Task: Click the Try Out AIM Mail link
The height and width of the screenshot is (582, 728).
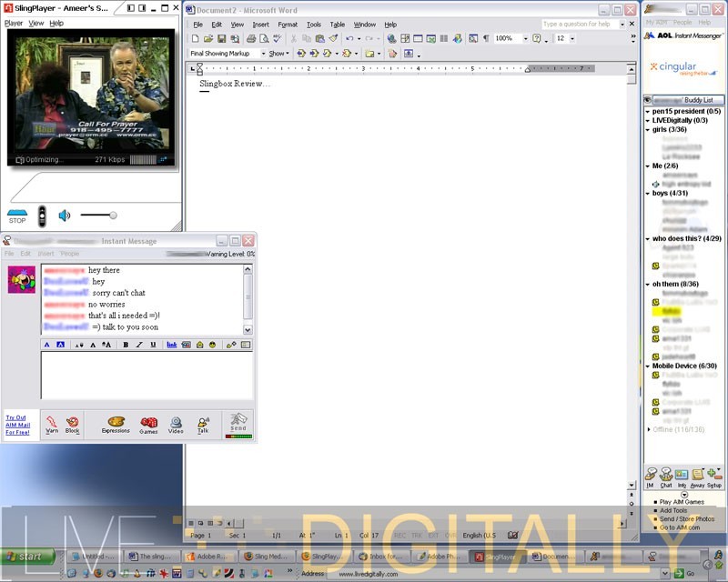Action: (x=17, y=425)
